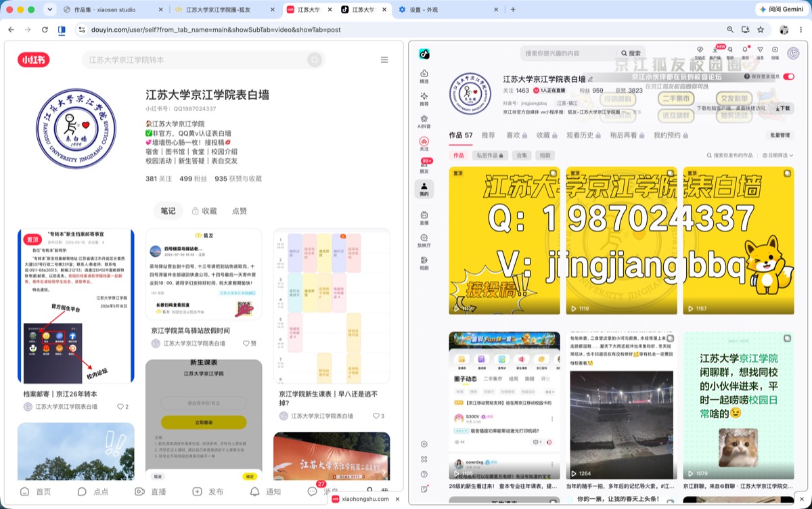This screenshot has width=812, height=509.
Task: Switch to Douyin 喜欢 profile tab
Action: point(517,135)
